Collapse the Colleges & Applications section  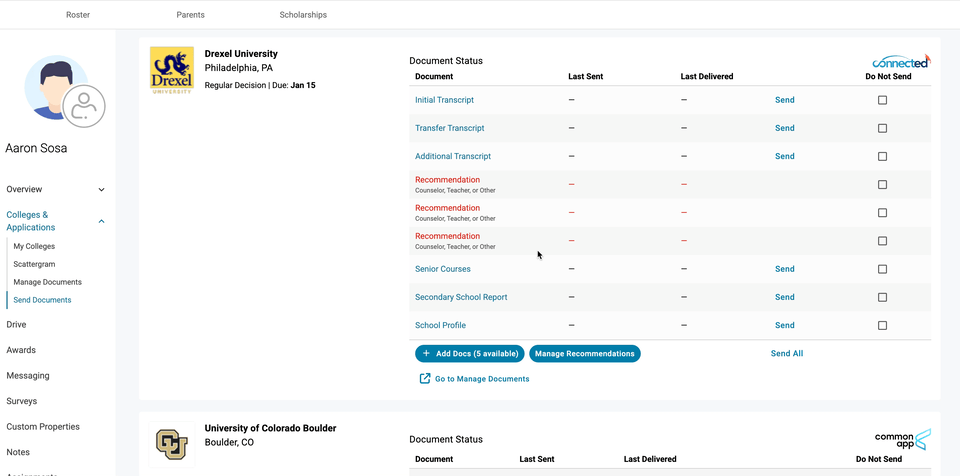pyautogui.click(x=101, y=221)
